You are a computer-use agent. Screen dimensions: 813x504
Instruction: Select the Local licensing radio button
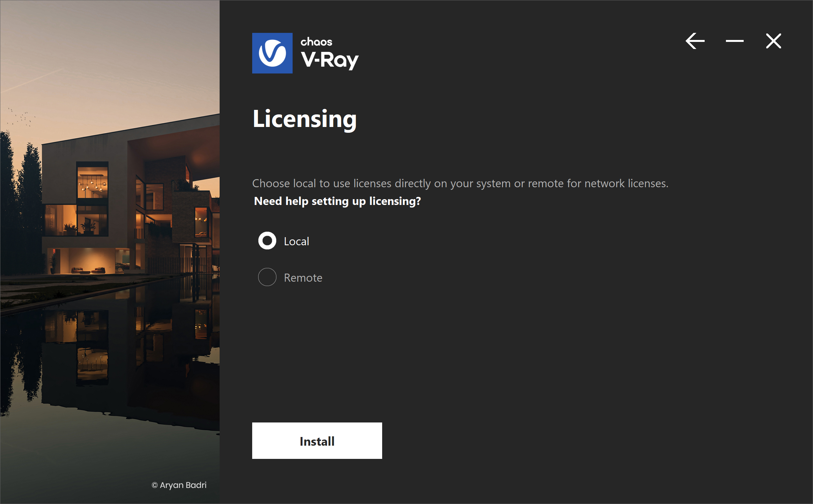coord(267,241)
